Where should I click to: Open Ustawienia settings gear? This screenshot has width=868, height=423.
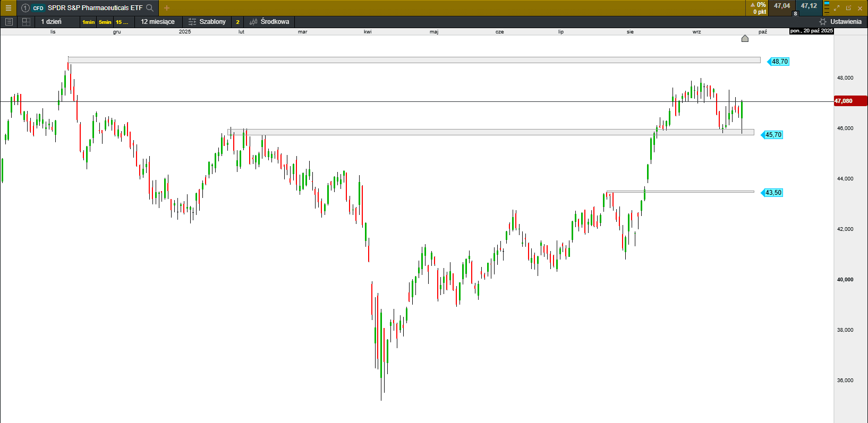click(x=823, y=22)
